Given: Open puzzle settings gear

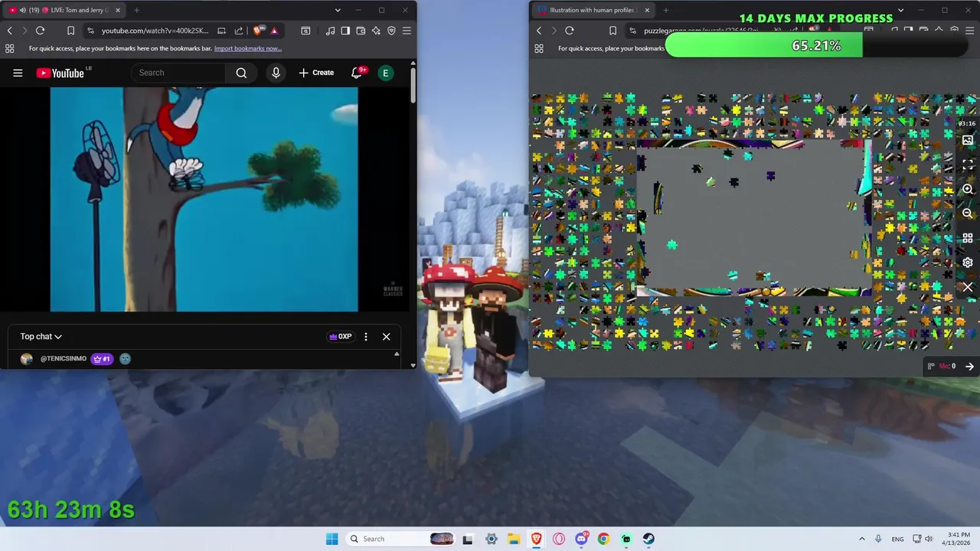Looking at the screenshot, I should [968, 262].
